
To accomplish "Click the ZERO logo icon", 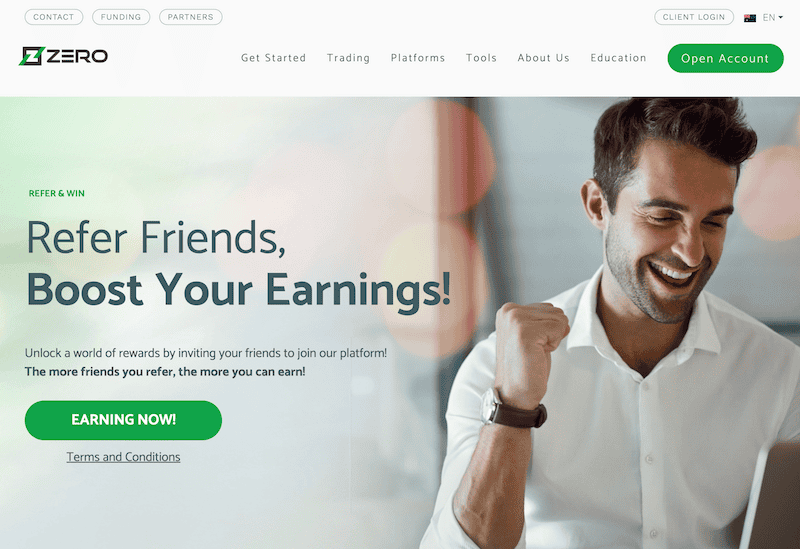I will coord(32,56).
